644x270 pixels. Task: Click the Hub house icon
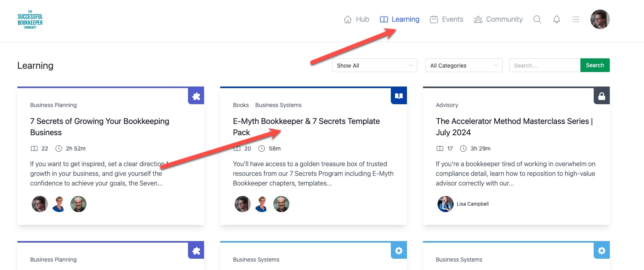[x=348, y=19]
